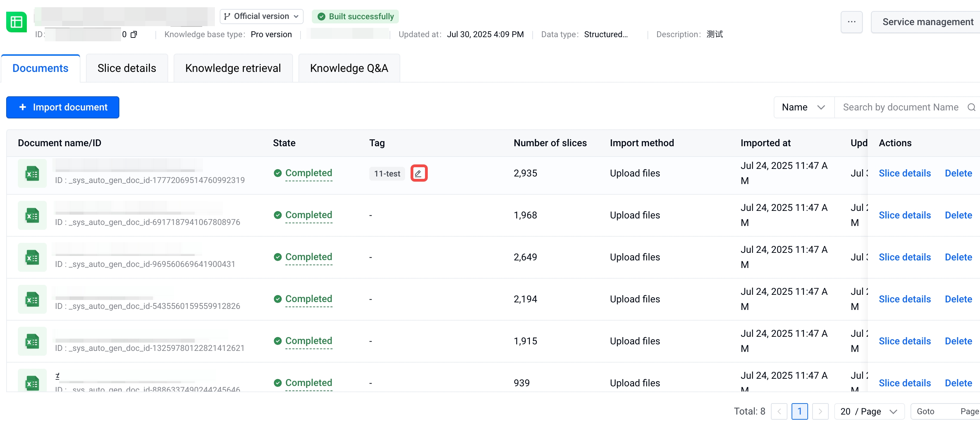Expand the Official version dropdown
The image size is (980, 430).
[x=261, y=17]
